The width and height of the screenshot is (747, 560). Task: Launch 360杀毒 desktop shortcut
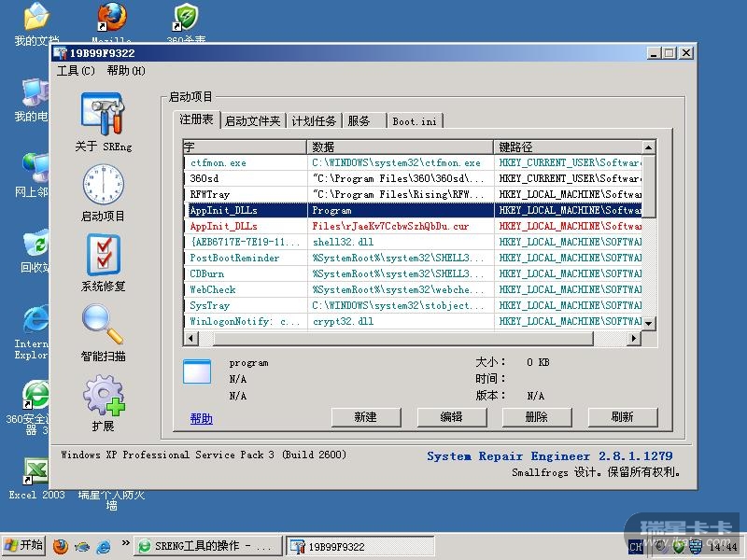tap(186, 21)
